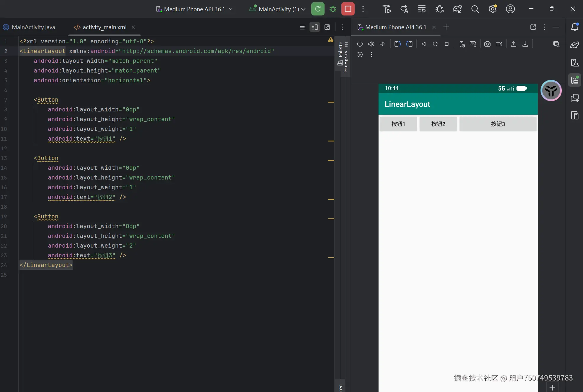Open Search Everywhere magnifier icon
The image size is (583, 392).
pos(475,9)
